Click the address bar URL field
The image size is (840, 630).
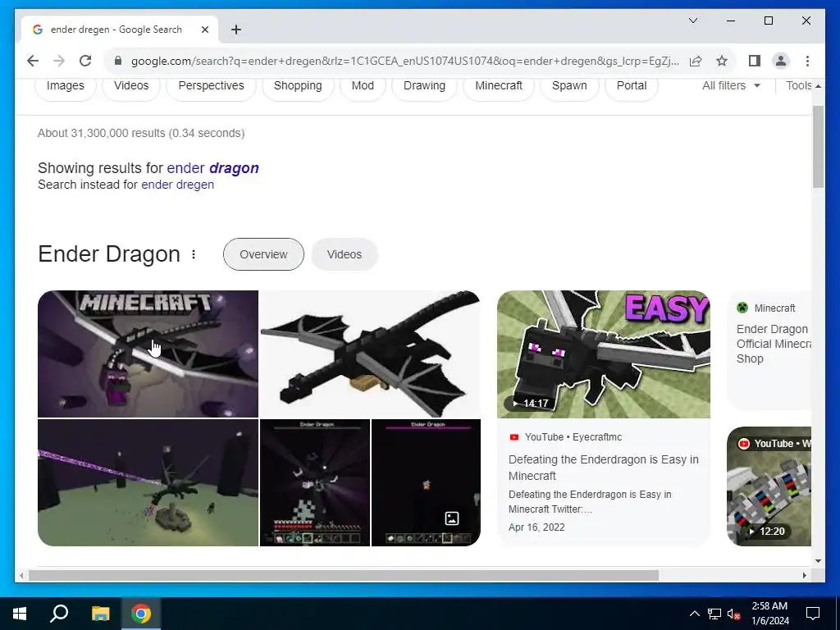pos(404,61)
